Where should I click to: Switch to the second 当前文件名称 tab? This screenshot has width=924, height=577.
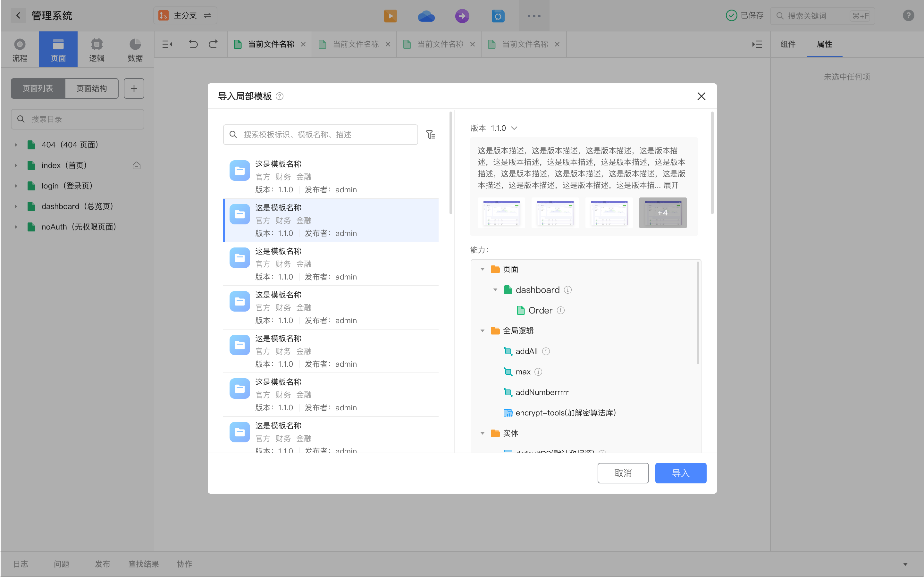(x=354, y=44)
